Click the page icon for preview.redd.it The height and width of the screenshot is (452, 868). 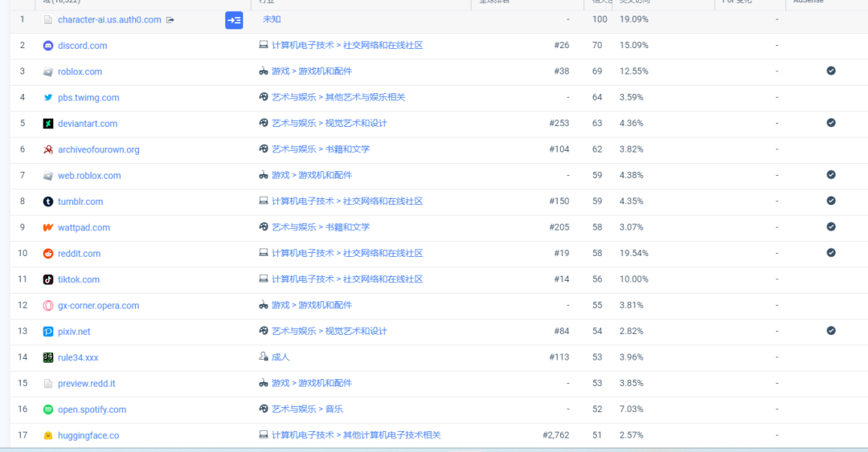48,384
